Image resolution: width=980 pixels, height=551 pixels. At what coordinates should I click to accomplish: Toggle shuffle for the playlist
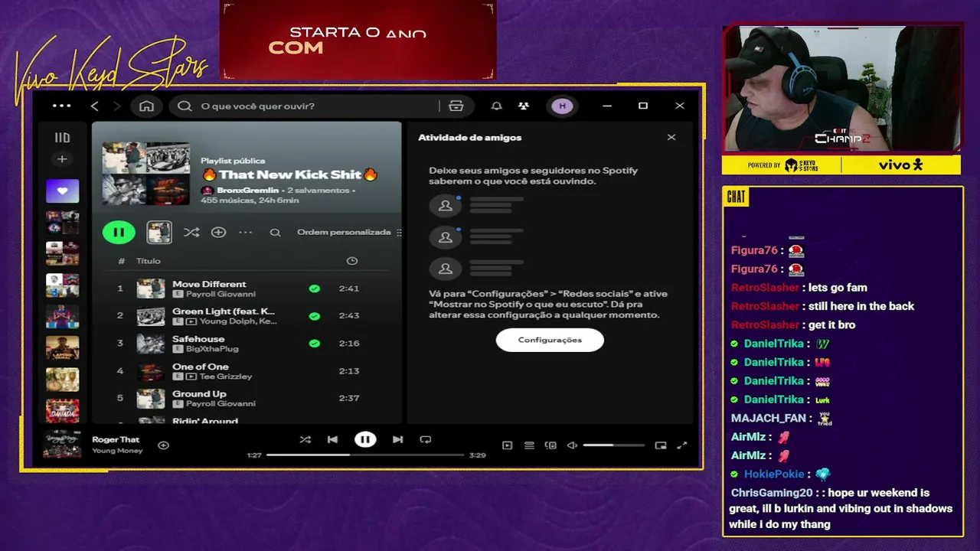191,232
